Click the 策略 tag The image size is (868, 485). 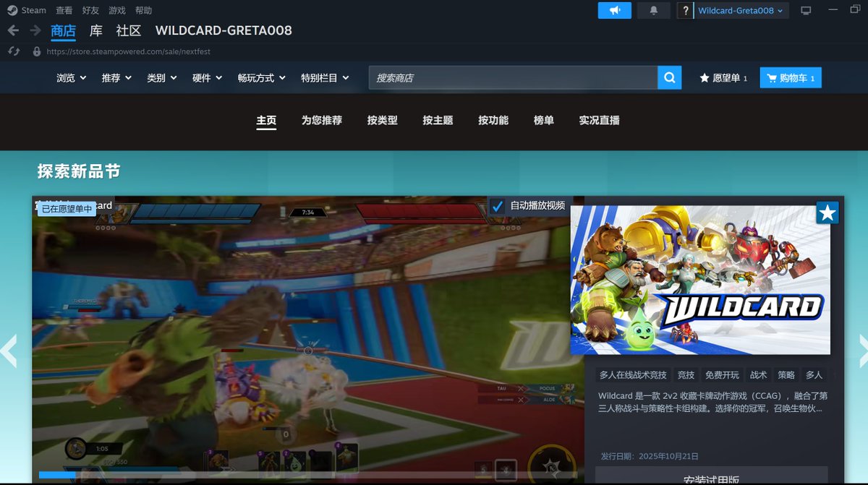786,375
